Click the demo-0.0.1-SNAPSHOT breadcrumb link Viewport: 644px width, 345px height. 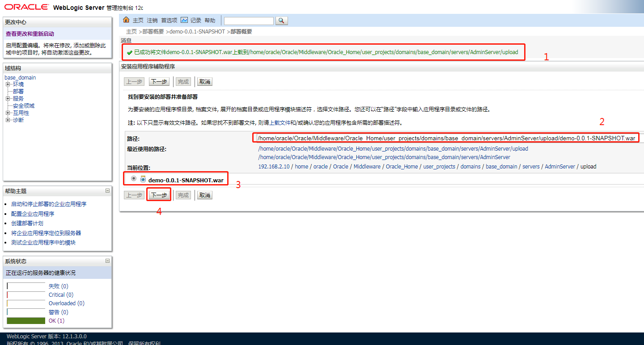[197, 32]
